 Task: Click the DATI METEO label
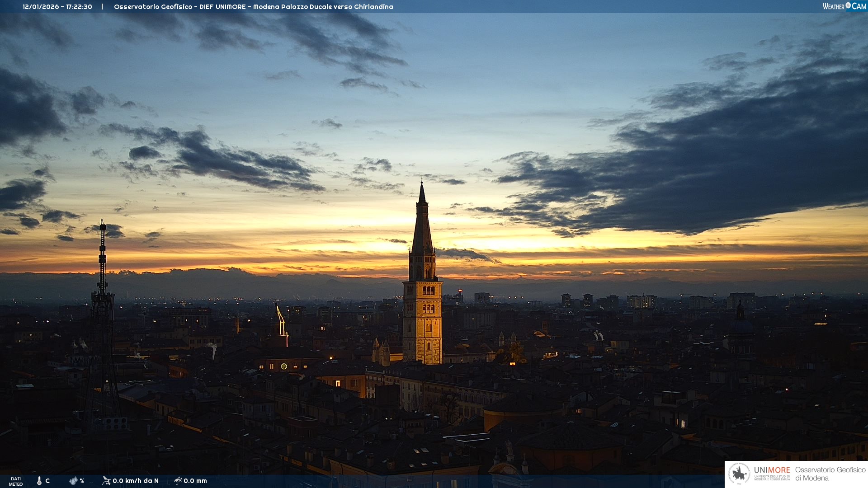pyautogui.click(x=16, y=481)
